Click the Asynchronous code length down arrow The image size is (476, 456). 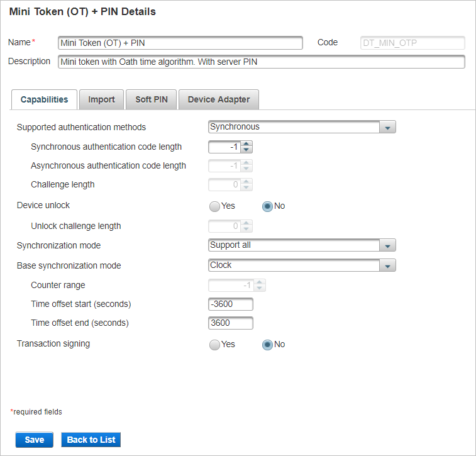(x=246, y=169)
